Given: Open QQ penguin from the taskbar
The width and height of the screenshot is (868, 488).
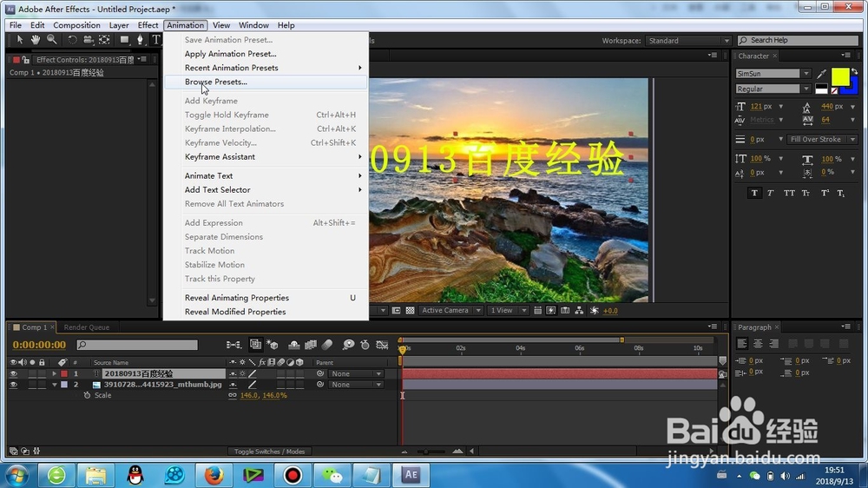Looking at the screenshot, I should pyautogui.click(x=135, y=475).
